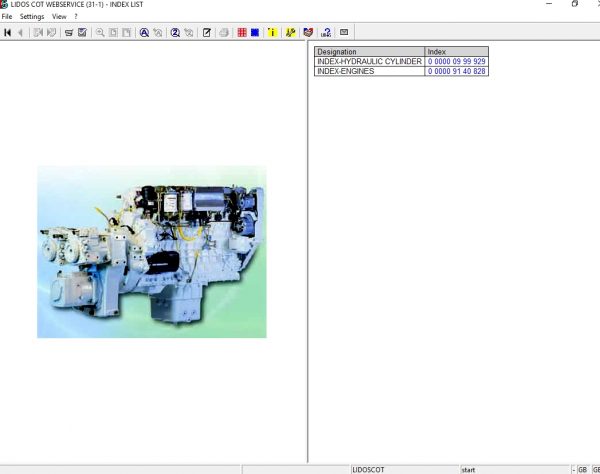Open the edit note pencil icon

207,33
